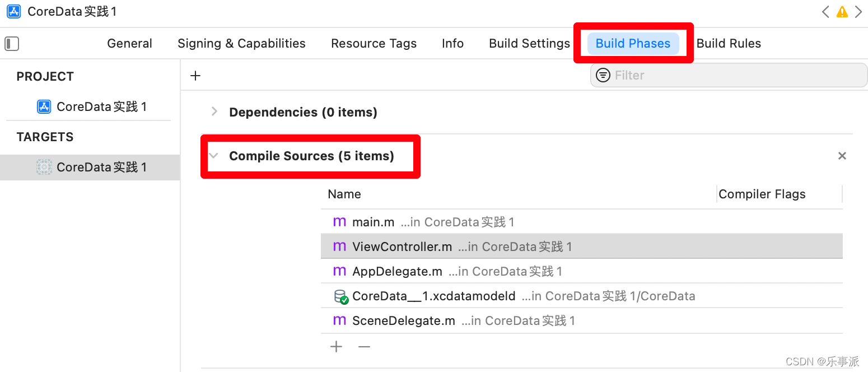Select the Build Phases tab
Image resolution: width=868 pixels, height=372 pixels.
tap(633, 44)
